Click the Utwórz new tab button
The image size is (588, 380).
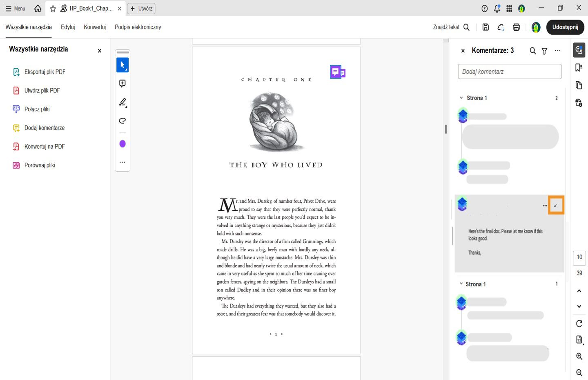coord(141,9)
